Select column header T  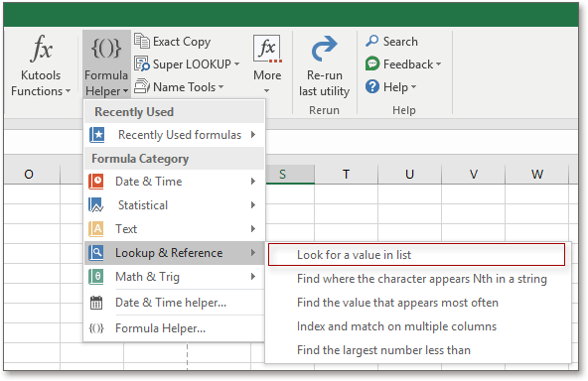pos(346,175)
